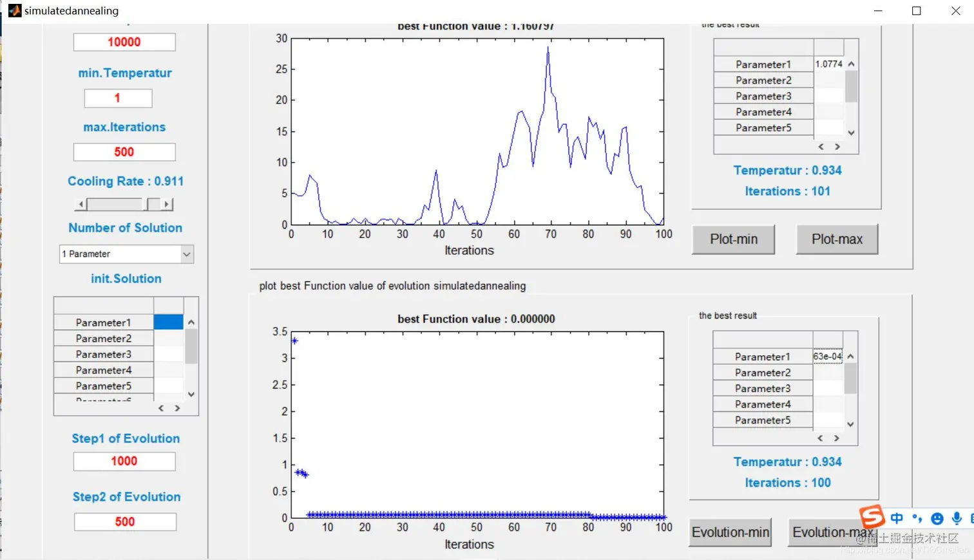
Task: Click init.Solution table scroll left arrow
Action: (x=161, y=409)
